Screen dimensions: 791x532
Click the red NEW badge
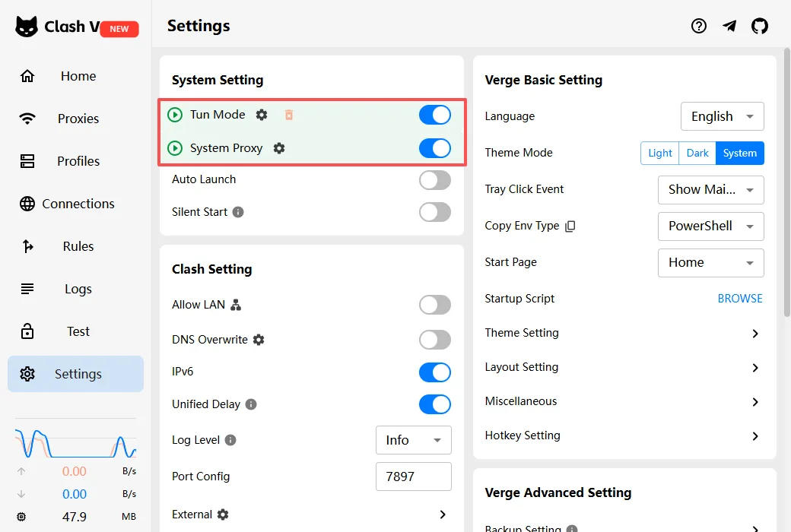point(119,29)
